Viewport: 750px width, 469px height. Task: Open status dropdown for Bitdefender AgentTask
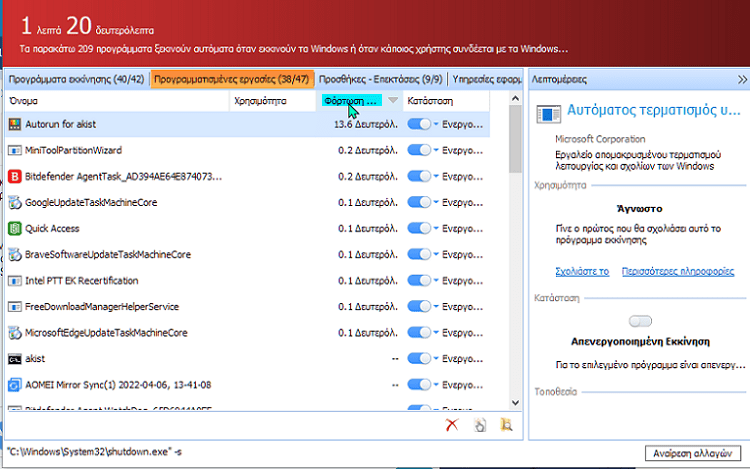[x=436, y=176]
